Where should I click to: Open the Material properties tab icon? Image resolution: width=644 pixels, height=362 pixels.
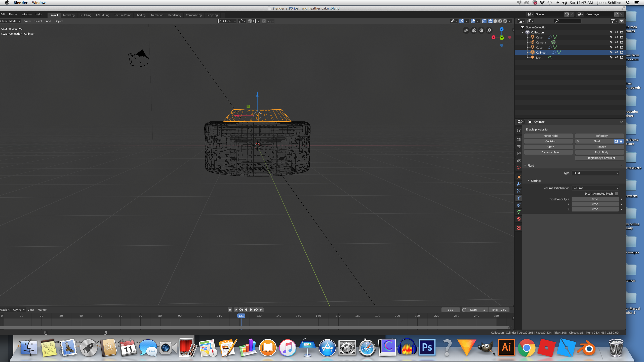[x=518, y=219]
